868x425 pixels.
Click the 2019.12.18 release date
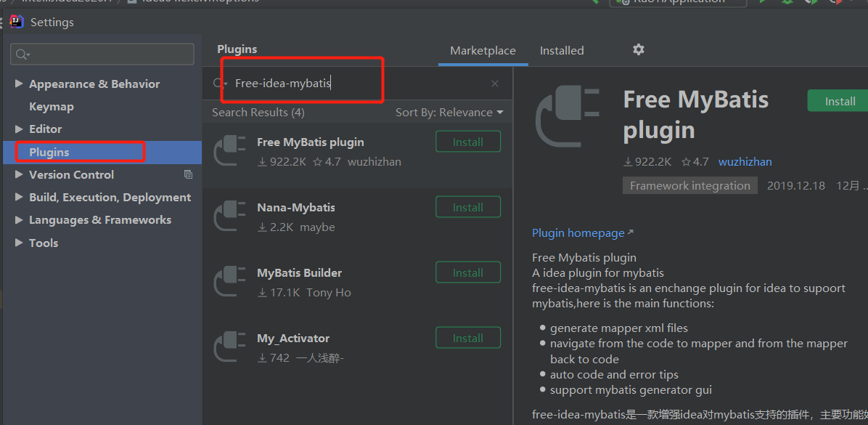796,186
